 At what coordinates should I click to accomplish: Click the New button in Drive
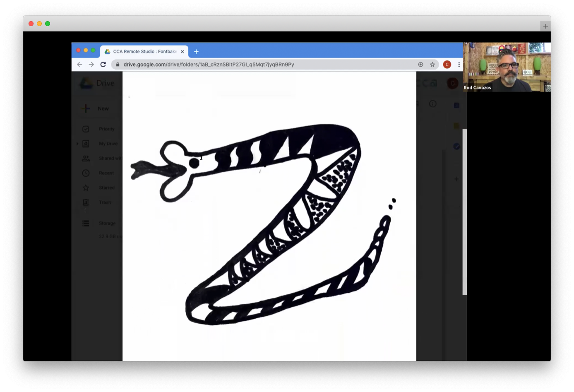[97, 108]
